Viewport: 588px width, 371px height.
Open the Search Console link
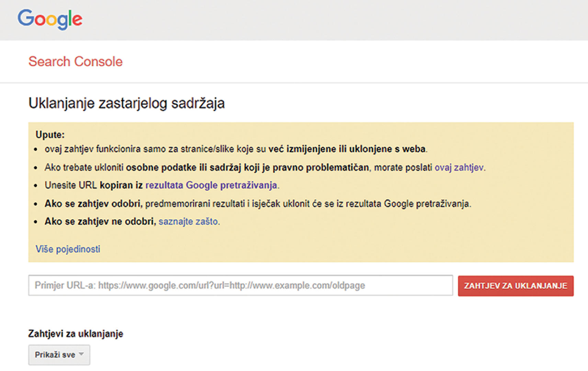[x=76, y=61]
